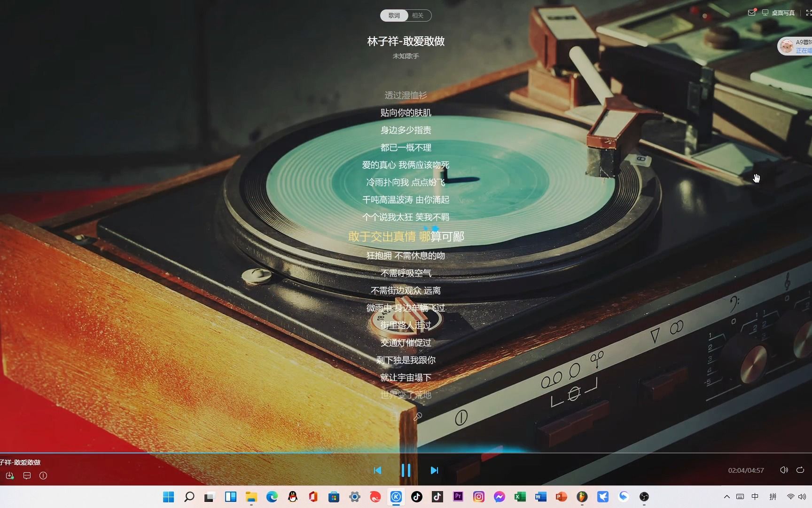Viewport: 812px width, 508px height.
Task: Click the lyric line 透过湿恤衫
Action: [x=406, y=95]
